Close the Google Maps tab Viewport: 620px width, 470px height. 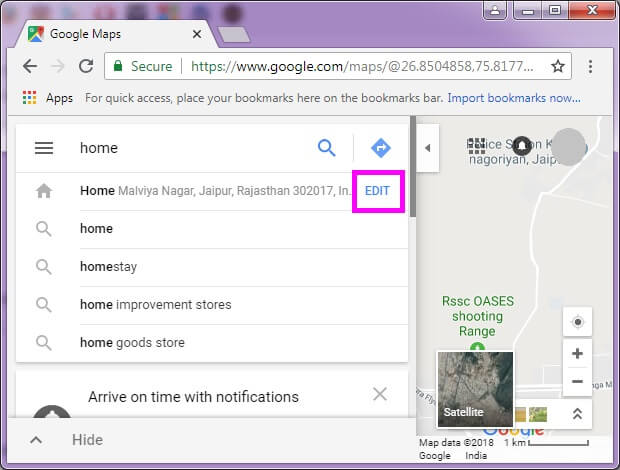[x=197, y=34]
